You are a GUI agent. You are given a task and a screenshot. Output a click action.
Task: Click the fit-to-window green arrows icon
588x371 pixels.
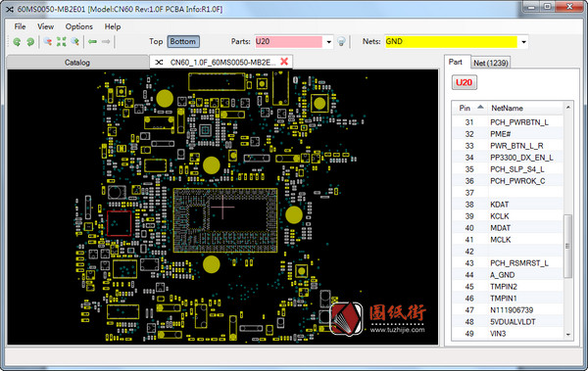(x=61, y=41)
